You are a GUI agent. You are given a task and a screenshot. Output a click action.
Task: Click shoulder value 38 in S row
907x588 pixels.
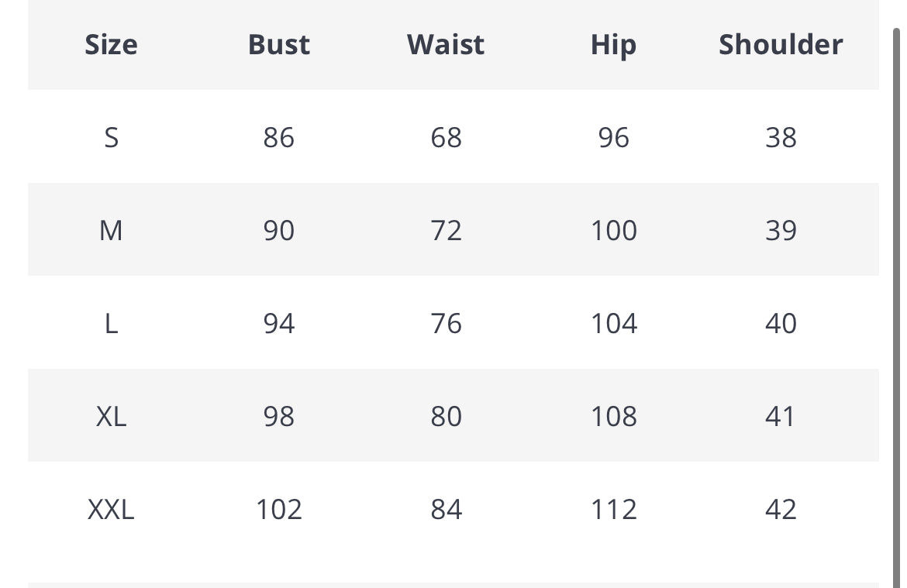pos(781,138)
